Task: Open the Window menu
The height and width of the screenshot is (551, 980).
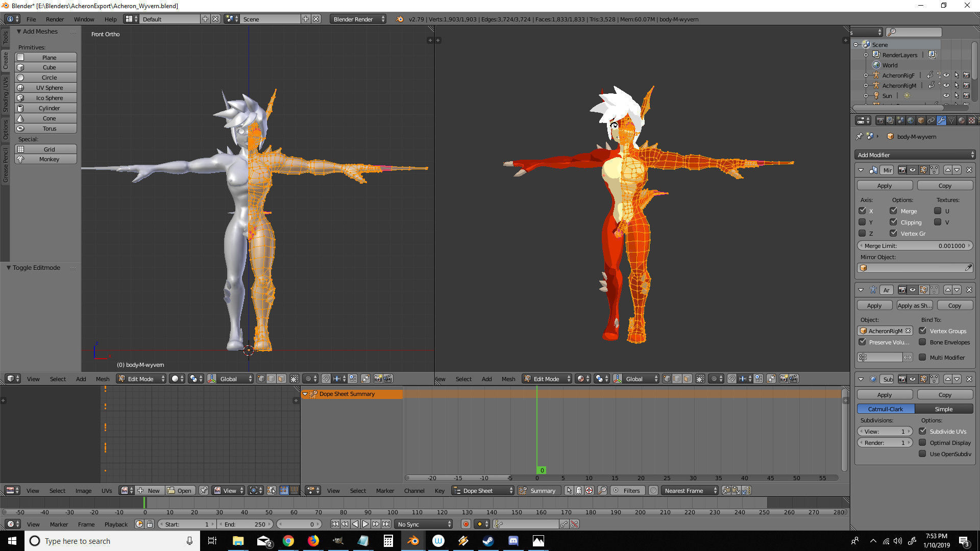Action: point(84,19)
